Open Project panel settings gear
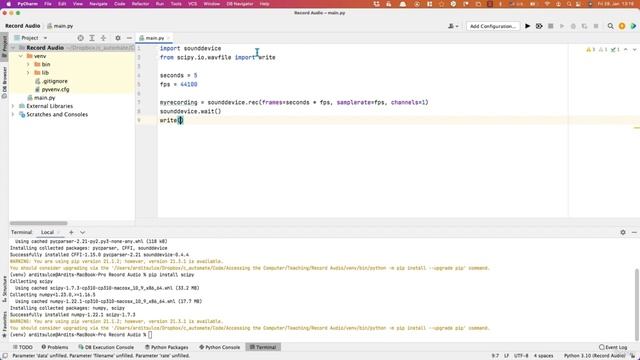Viewport: 640px width, 360px height. coord(118,38)
